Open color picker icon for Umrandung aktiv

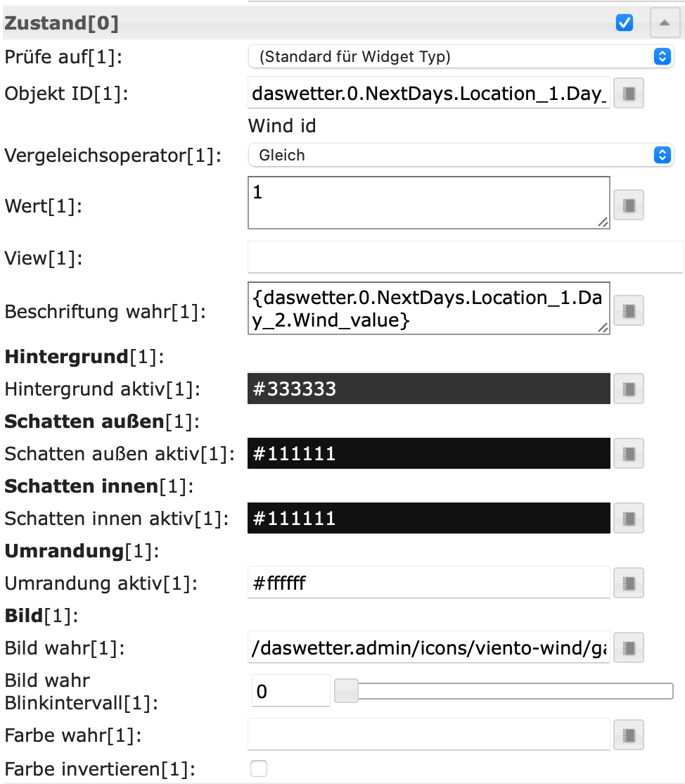(629, 583)
